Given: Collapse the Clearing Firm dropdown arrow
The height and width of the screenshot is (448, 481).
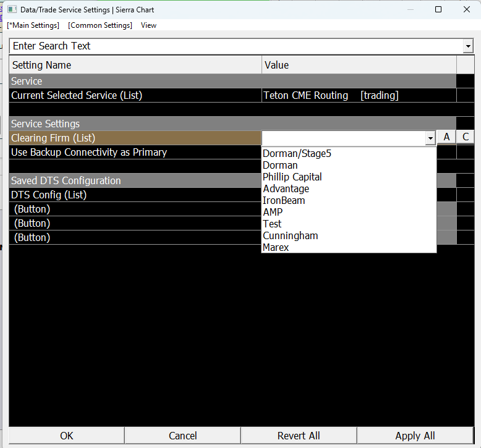Looking at the screenshot, I should click(x=430, y=138).
